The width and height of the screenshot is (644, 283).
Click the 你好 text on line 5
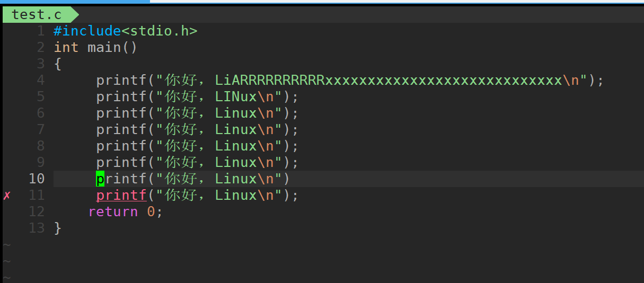181,96
